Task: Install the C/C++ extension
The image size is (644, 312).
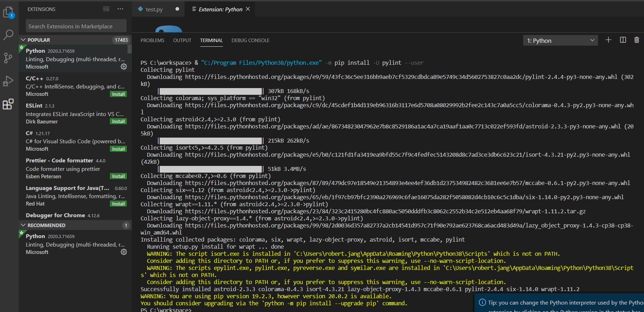Action: 118,94
